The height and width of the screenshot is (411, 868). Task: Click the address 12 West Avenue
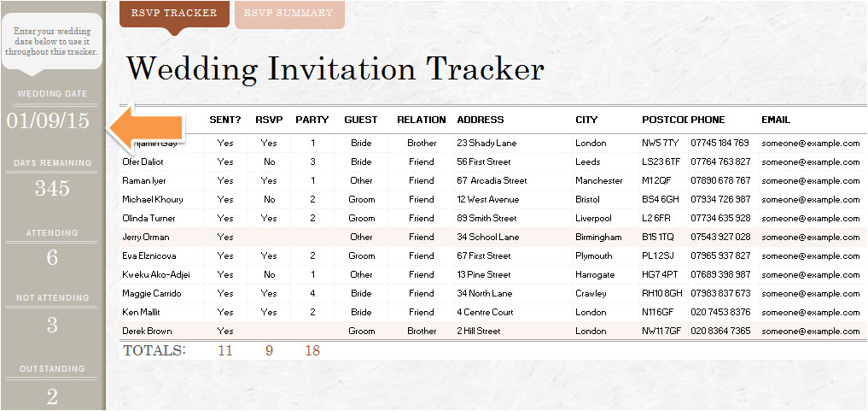(488, 200)
